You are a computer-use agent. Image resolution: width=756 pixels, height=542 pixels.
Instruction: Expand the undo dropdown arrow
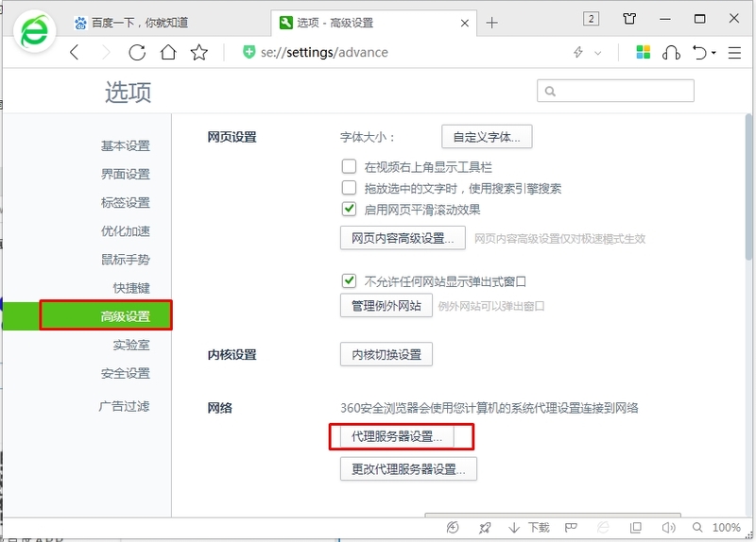(713, 53)
